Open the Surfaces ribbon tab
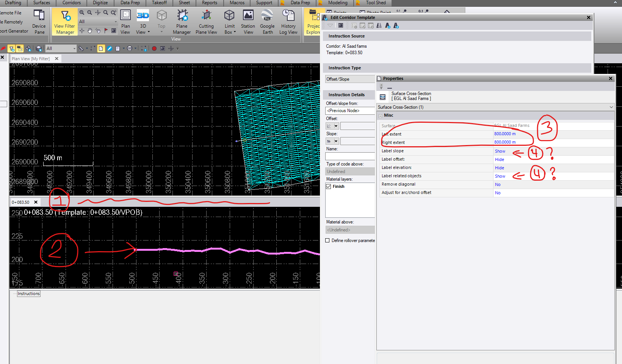The image size is (622, 364). coord(42,3)
